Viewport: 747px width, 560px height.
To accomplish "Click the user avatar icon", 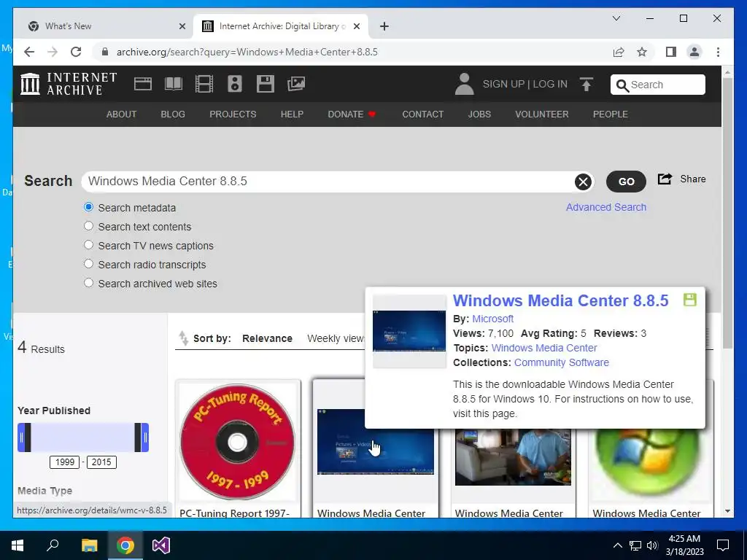I will [464, 84].
